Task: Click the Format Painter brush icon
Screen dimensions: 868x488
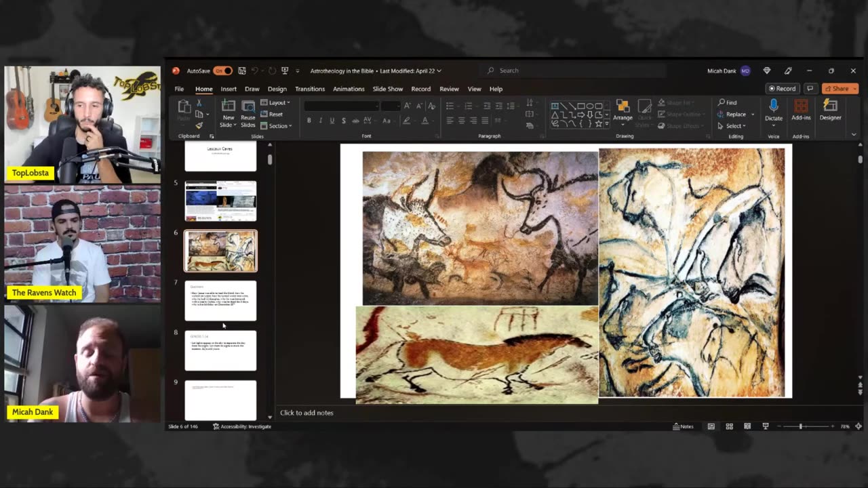Action: pos(199,125)
